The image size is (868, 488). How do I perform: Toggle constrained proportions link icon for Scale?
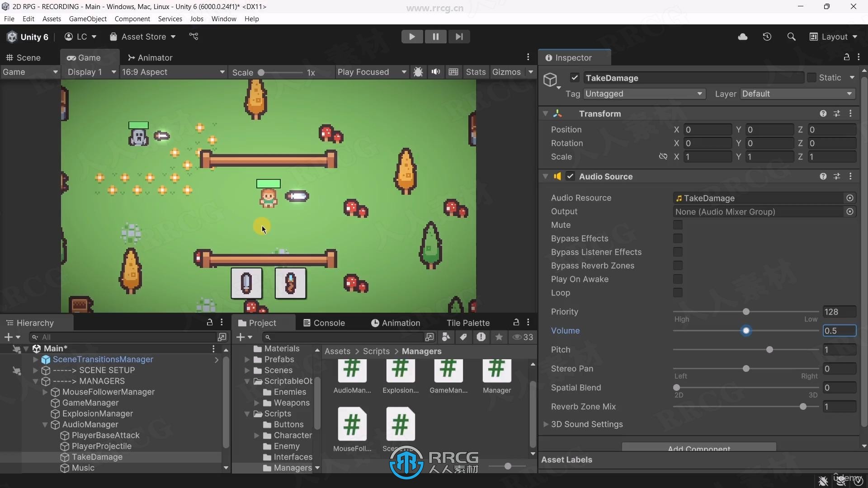663,157
